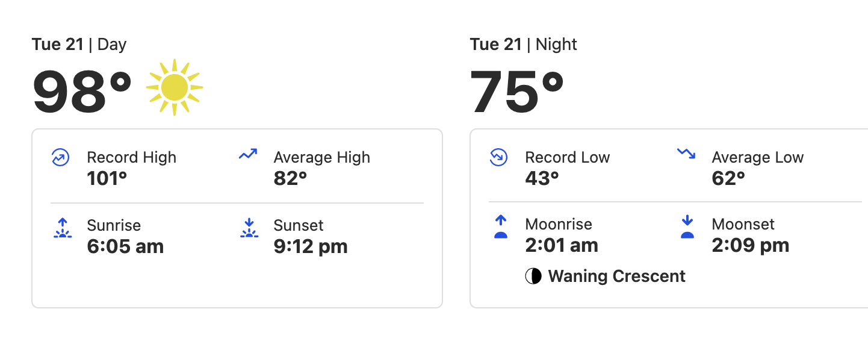
Task: Click the Moonset down-arrow icon
Action: click(x=687, y=227)
